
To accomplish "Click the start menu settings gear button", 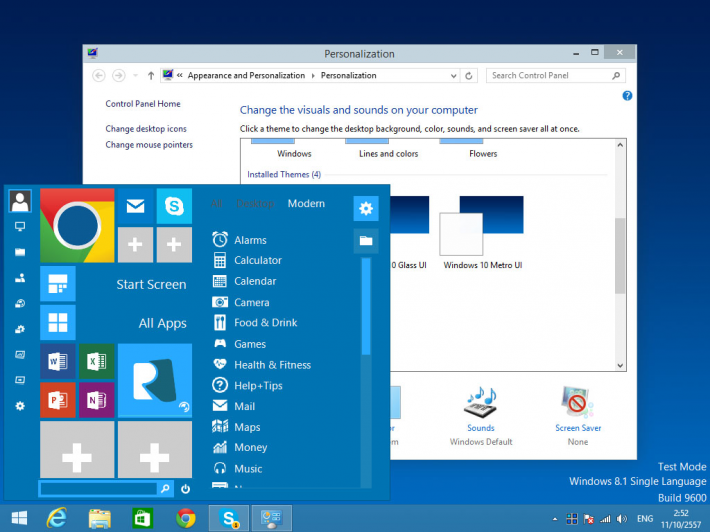I will click(366, 208).
